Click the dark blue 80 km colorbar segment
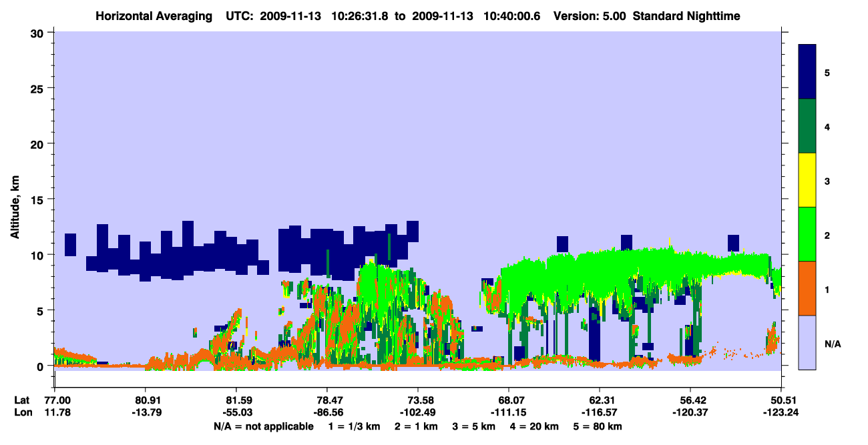Screen dimensions: 868x445 point(807,71)
